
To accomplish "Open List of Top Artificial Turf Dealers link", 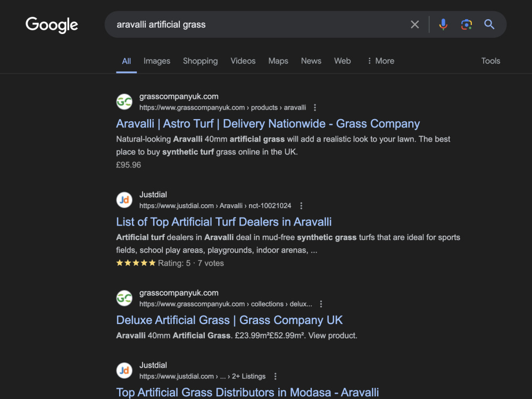I will tap(224, 222).
